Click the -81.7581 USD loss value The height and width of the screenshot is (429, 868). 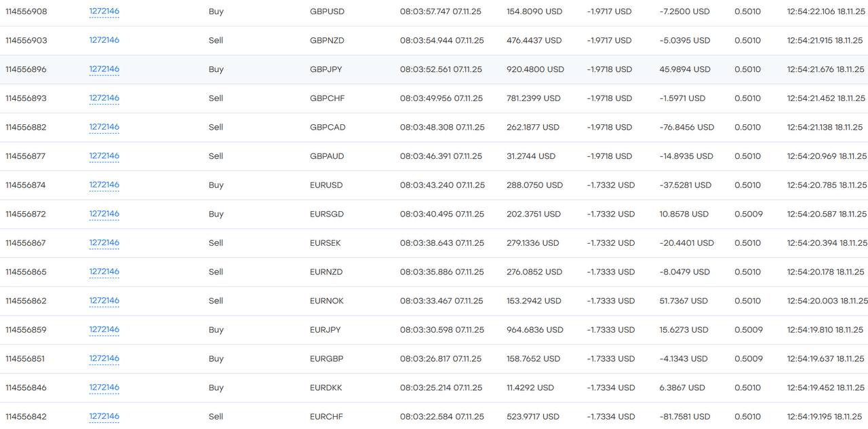coord(685,417)
